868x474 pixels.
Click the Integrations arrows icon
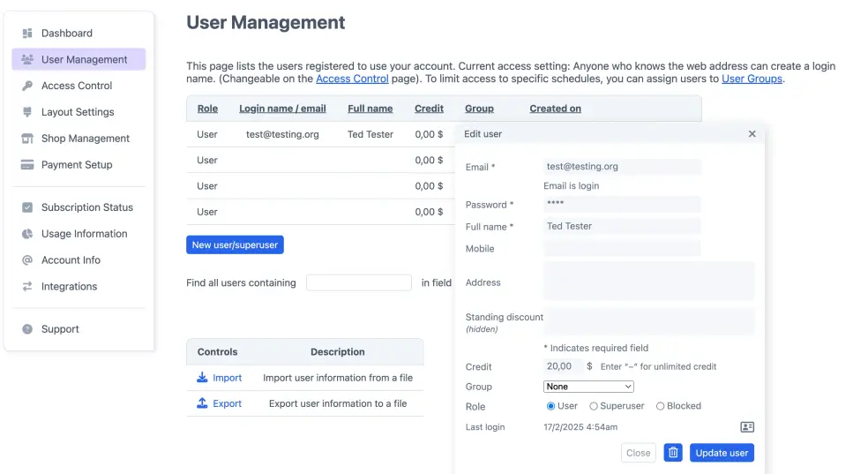[x=27, y=286]
